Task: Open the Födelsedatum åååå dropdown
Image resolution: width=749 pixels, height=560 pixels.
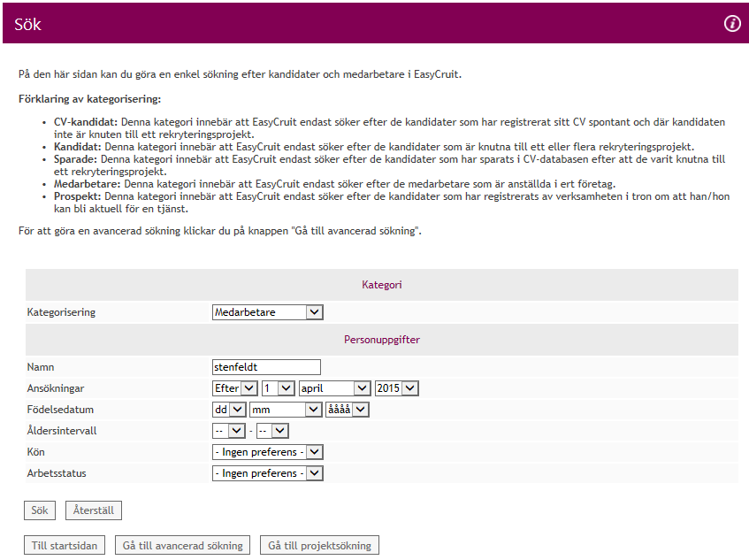Action: (x=348, y=410)
